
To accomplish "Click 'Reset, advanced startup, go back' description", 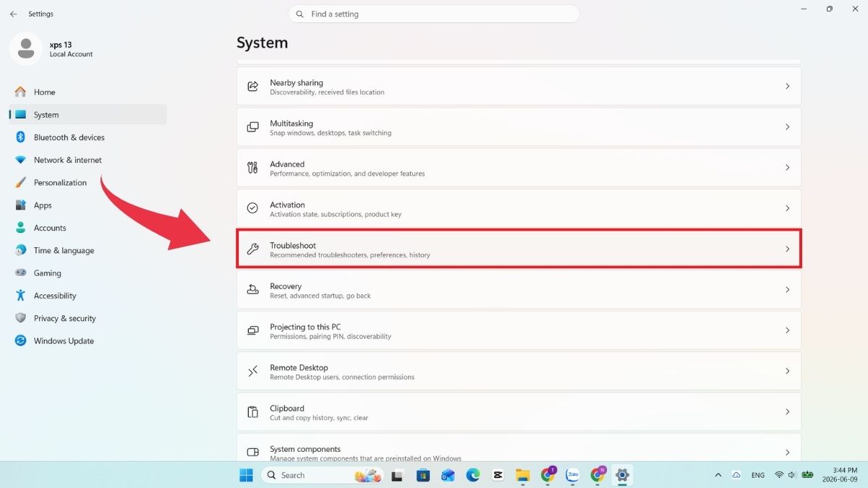I will point(320,296).
